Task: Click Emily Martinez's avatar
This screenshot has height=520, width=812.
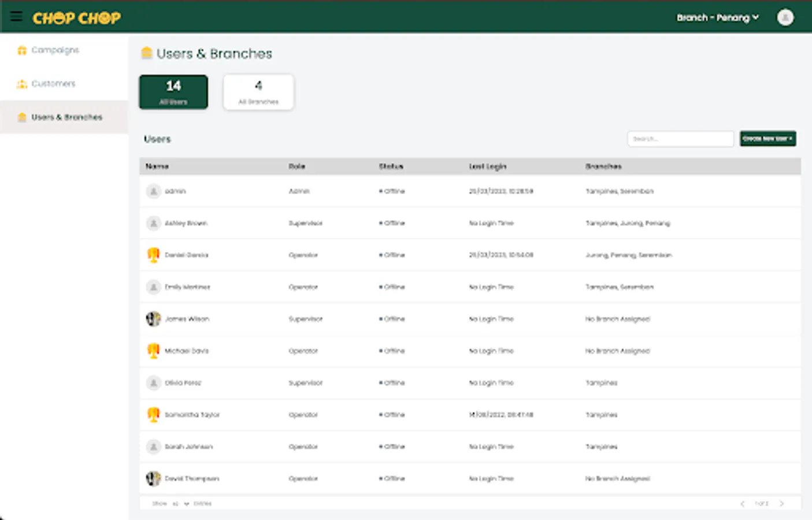Action: pos(153,287)
